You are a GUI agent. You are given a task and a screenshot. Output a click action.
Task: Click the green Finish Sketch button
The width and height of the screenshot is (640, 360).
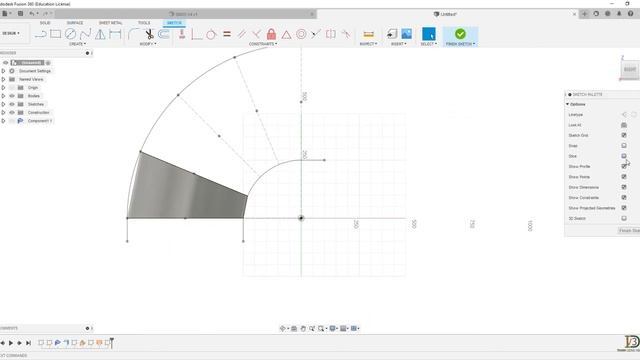(x=460, y=34)
